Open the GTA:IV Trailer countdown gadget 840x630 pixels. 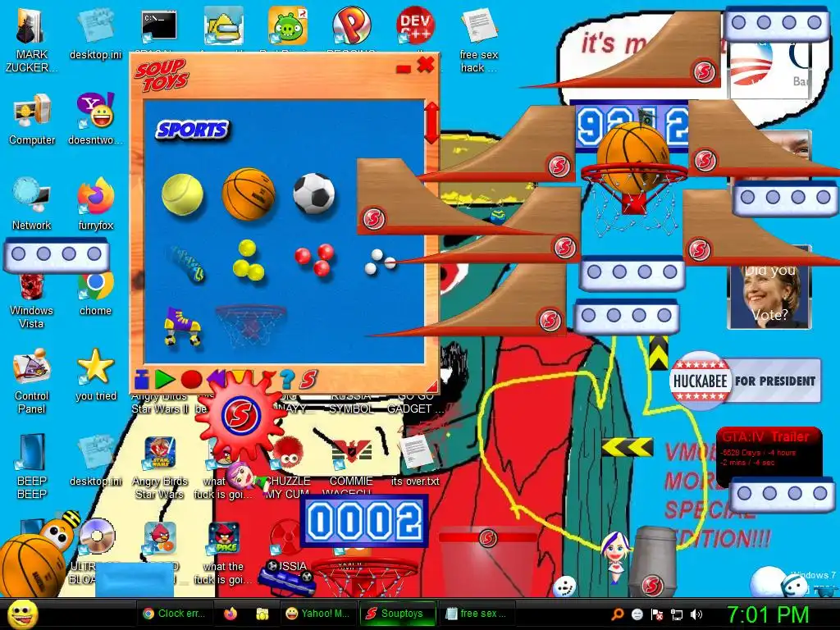point(769,455)
